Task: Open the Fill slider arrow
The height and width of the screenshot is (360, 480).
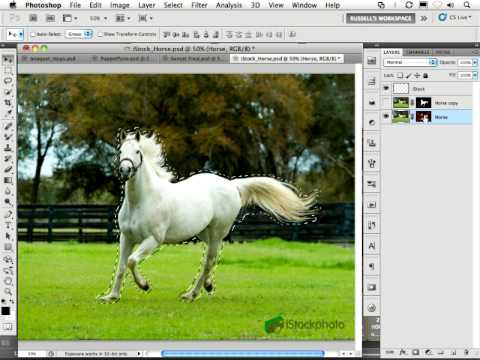Action: (475, 75)
